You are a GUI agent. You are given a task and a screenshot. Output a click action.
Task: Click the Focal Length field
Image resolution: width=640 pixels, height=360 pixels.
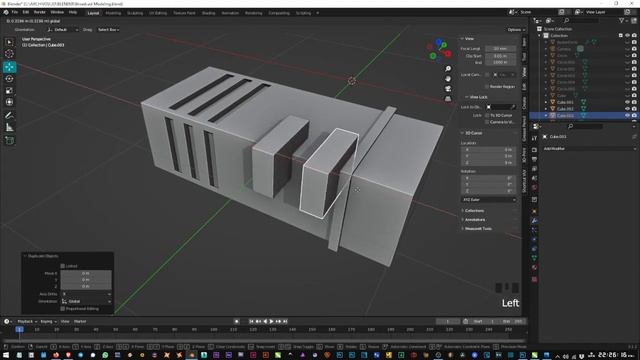501,49
